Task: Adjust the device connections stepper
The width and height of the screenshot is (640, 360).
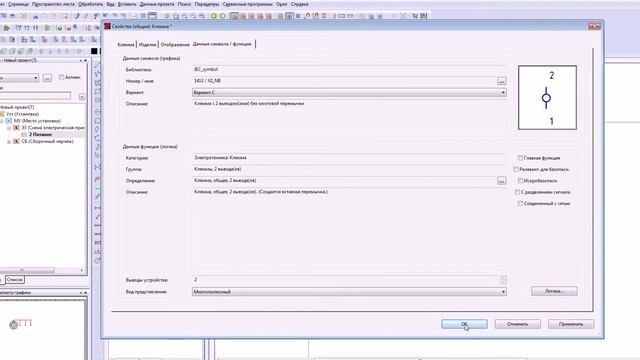Action: click(x=503, y=280)
